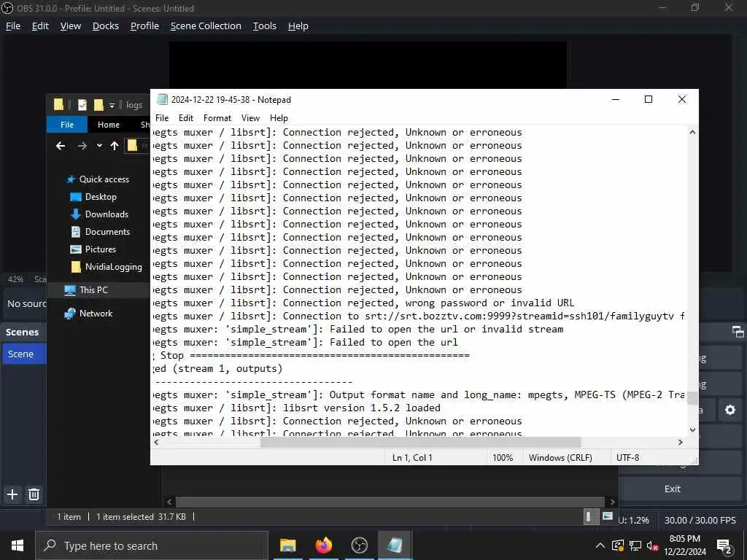The width and height of the screenshot is (747, 560).
Task: Click the muted volume icon in the system tray
Action: tap(652, 545)
